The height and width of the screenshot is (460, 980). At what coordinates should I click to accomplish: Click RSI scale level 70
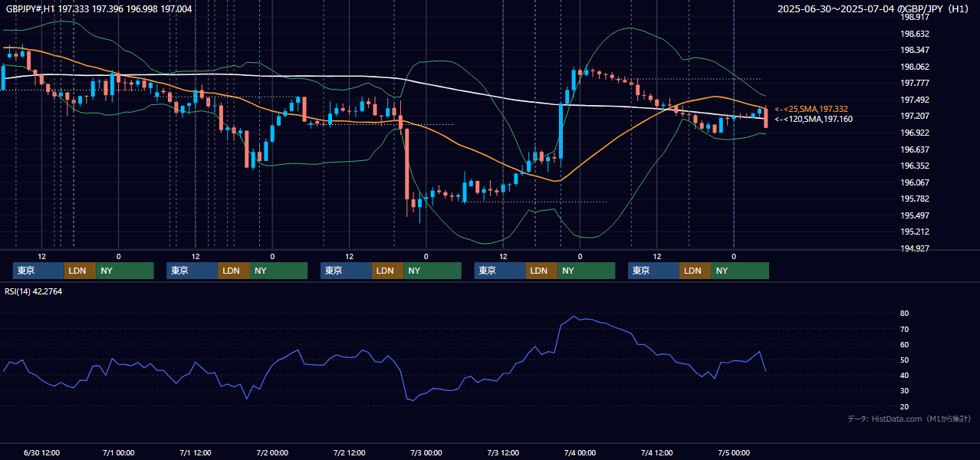coord(905,329)
